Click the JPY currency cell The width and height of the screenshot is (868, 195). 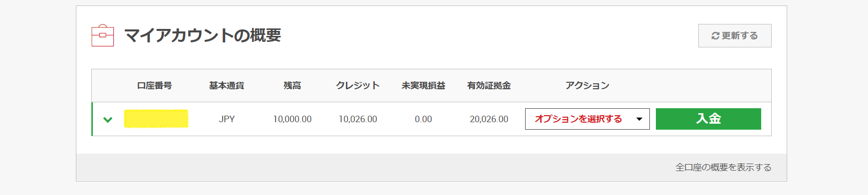coord(227,119)
